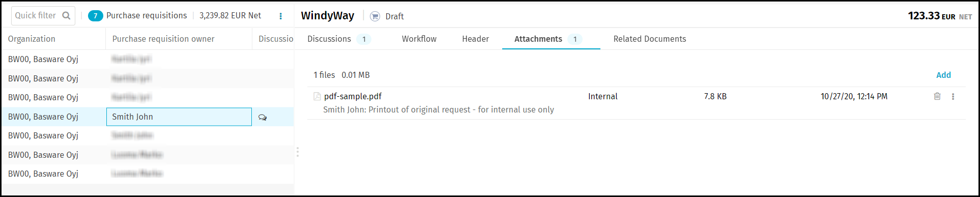The image size is (980, 197).
Task: Click the Purchase requisition owner column header
Action: [x=163, y=39]
